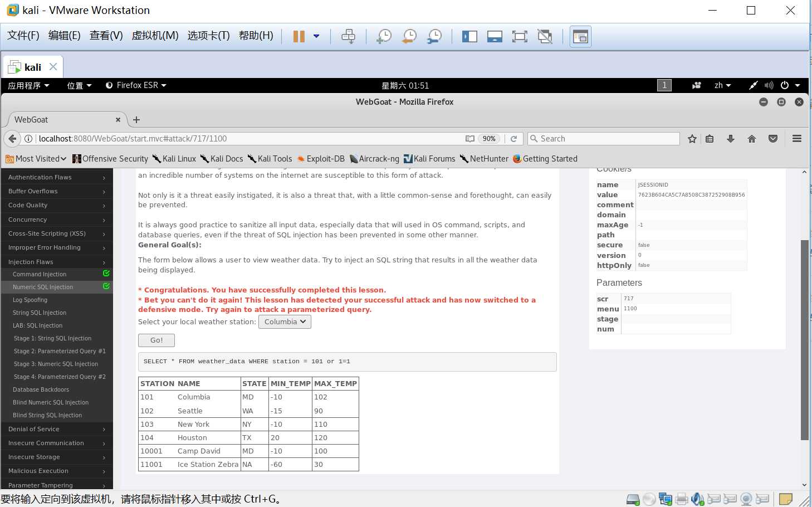Open the 文件(F) menu

[23, 36]
